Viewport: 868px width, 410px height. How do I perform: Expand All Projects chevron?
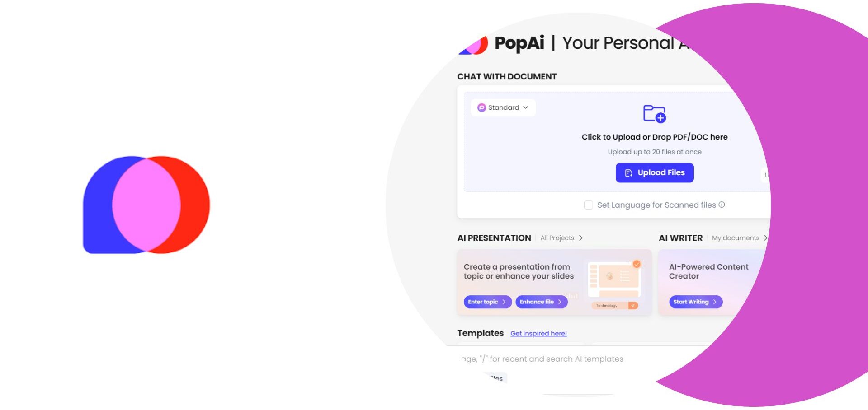tap(581, 238)
